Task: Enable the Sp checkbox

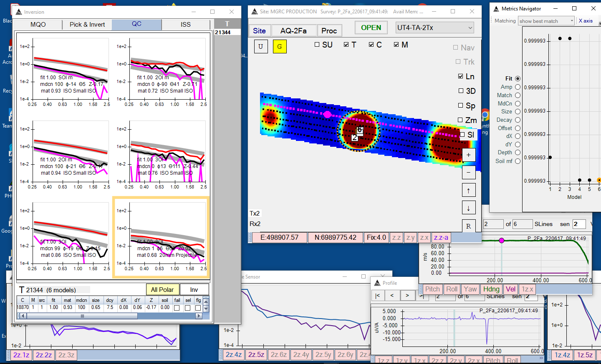Action: pos(461,105)
